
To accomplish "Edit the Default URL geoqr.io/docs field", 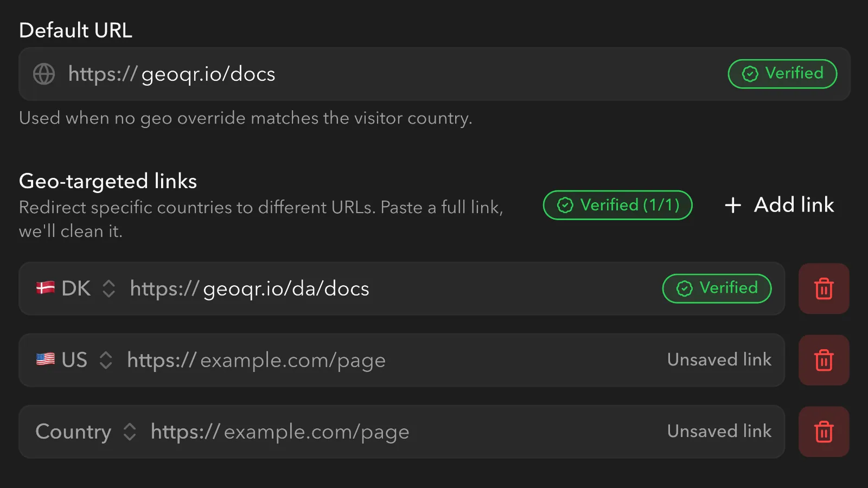I will [380, 74].
